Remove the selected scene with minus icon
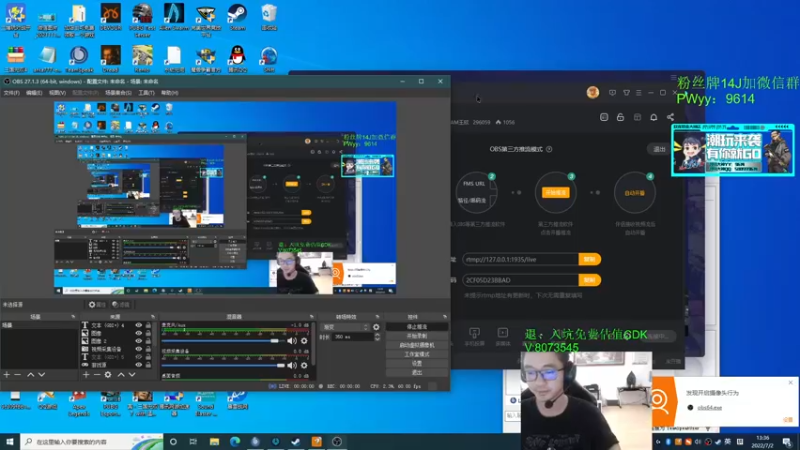This screenshot has height=450, width=800. (17, 374)
